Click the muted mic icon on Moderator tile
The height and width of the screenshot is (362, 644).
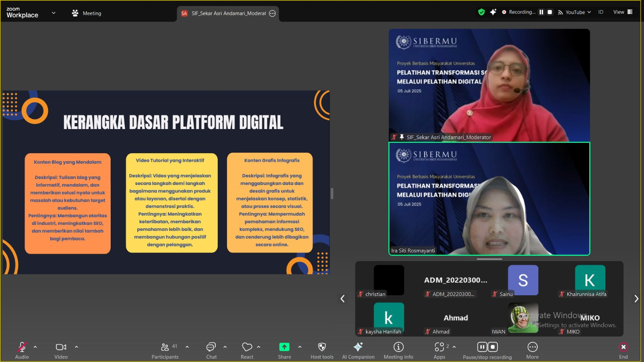pos(394,137)
